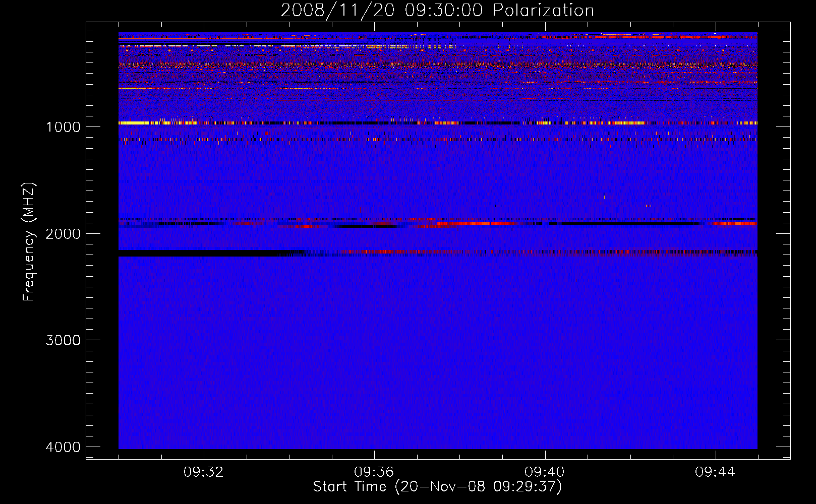Click the 2000 frequency tick label
Viewport: 816px width, 504px height.
click(63, 234)
